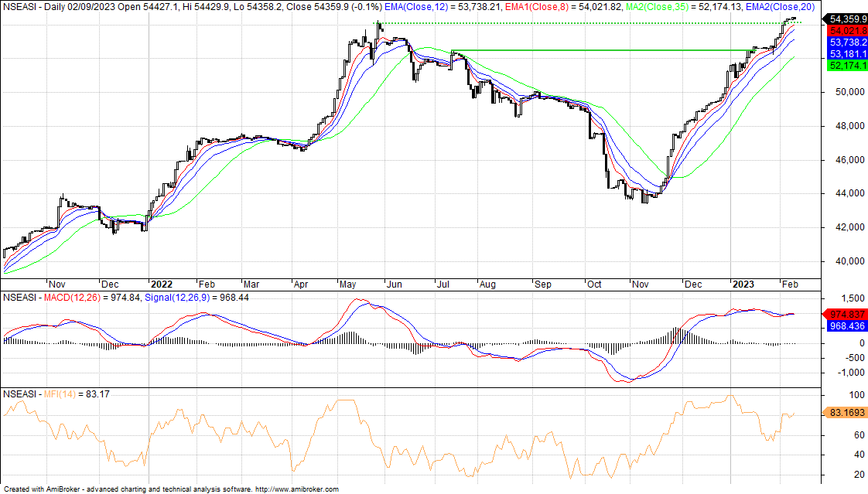The image size is (868, 494).
Task: Click the Aug month label
Action: 487,284
